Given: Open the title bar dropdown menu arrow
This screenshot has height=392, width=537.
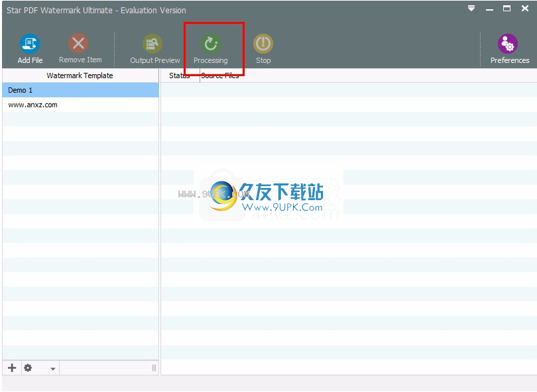Looking at the screenshot, I should [471, 8].
